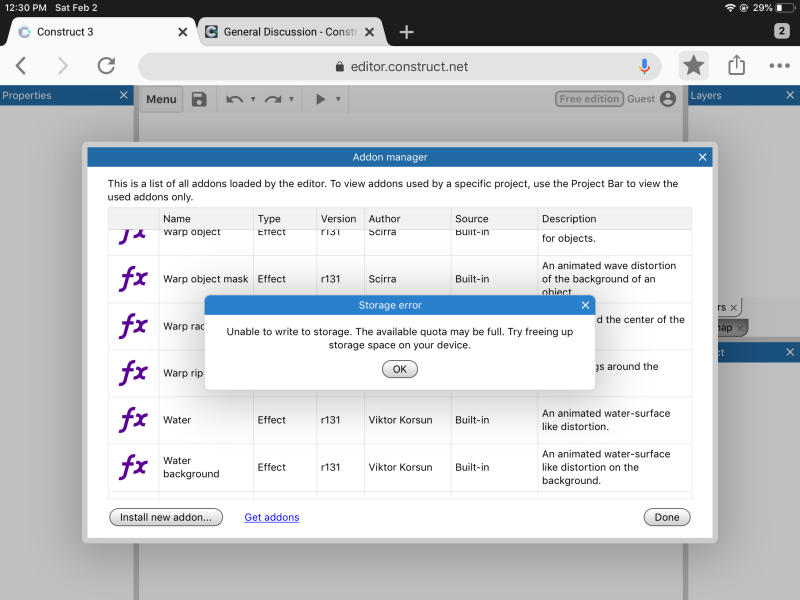
Task: Open the browser share icon
Action: (736, 65)
